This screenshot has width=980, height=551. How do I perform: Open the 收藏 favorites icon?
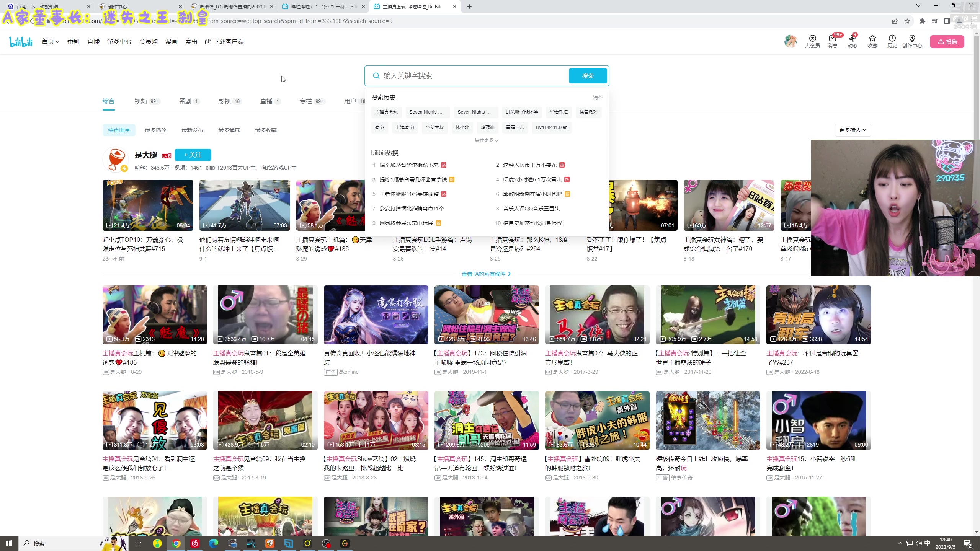pyautogui.click(x=872, y=41)
